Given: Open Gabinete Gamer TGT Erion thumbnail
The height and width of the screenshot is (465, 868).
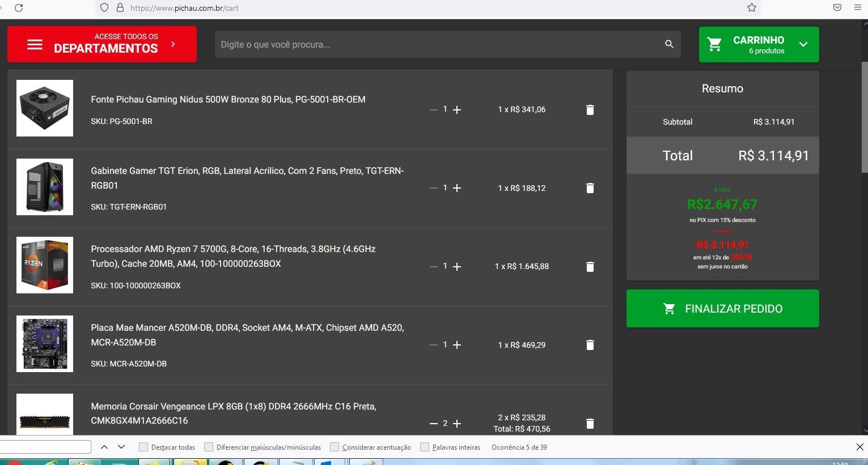Looking at the screenshot, I should coord(45,187).
